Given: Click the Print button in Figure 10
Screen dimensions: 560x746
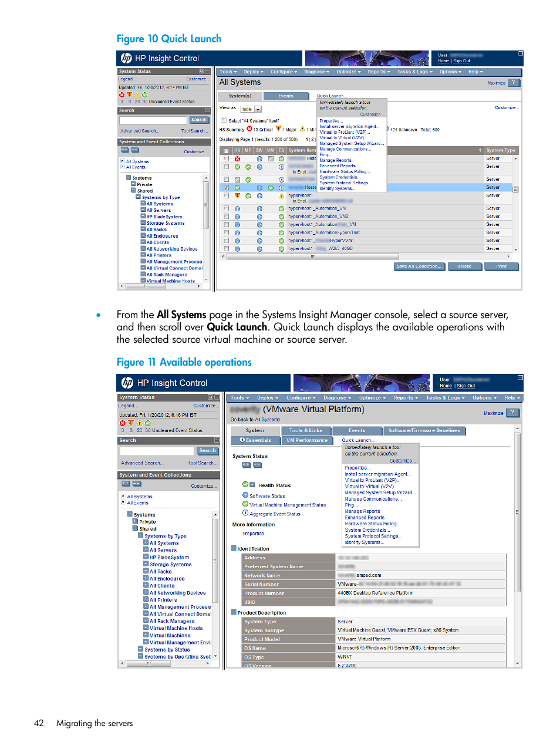Looking at the screenshot, I should pyautogui.click(x=501, y=266).
